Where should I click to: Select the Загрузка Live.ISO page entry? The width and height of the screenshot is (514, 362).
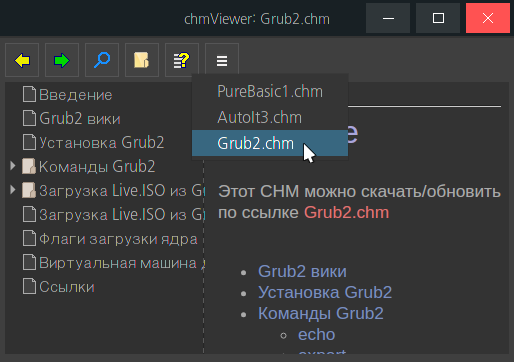(x=121, y=214)
